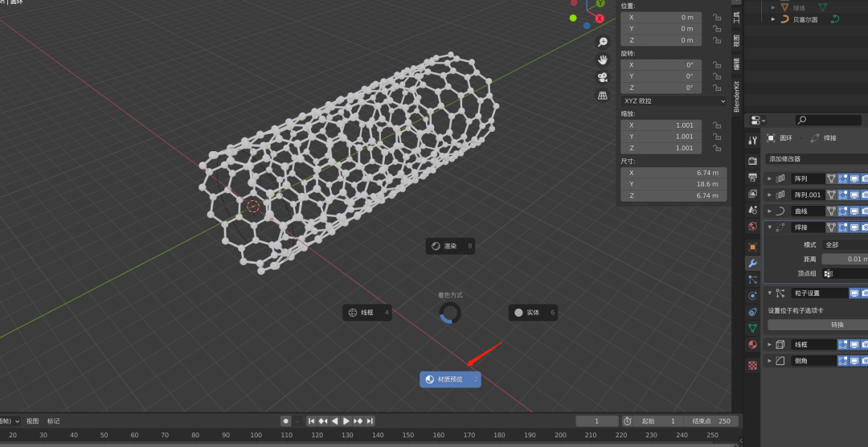
Task: Expand the 贝塞尔圆 outliner item
Action: (774, 19)
